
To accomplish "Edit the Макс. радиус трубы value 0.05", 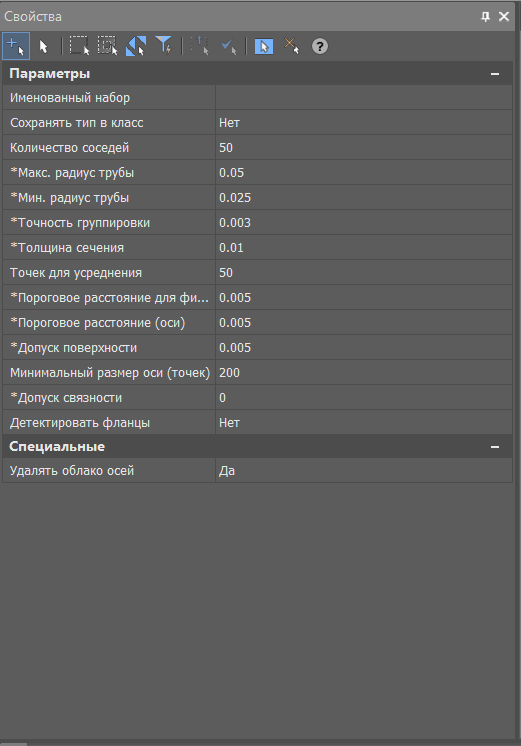I will (x=364, y=173).
